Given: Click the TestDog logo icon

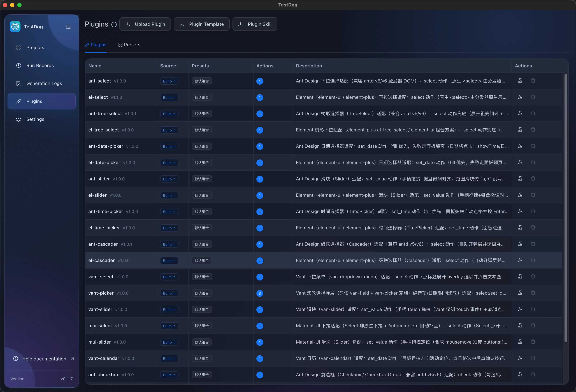Looking at the screenshot, I should pyautogui.click(x=15, y=27).
